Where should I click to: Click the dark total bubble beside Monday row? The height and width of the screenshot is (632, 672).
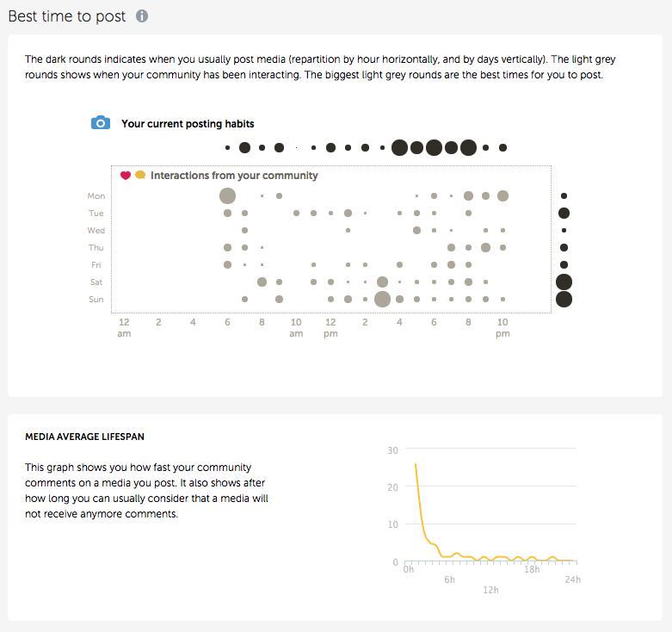coord(564,196)
